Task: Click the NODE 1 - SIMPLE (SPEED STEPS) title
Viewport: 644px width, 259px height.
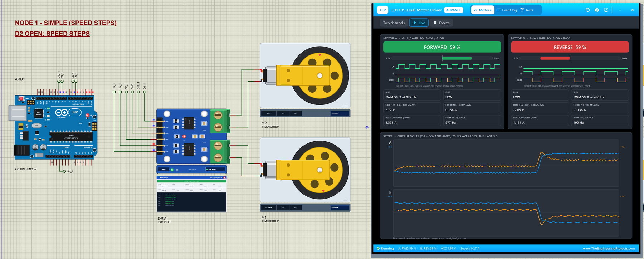Action: click(x=66, y=23)
